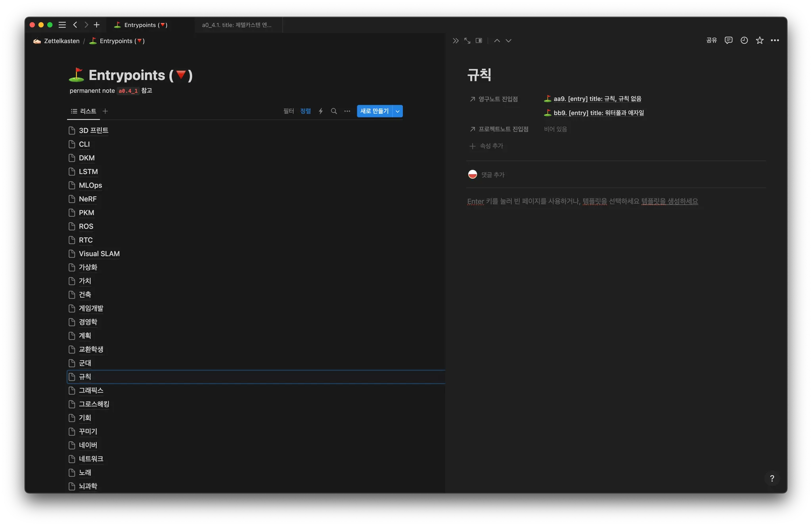Open the side peek page in full view
This screenshot has width=812, height=526.
467,41
